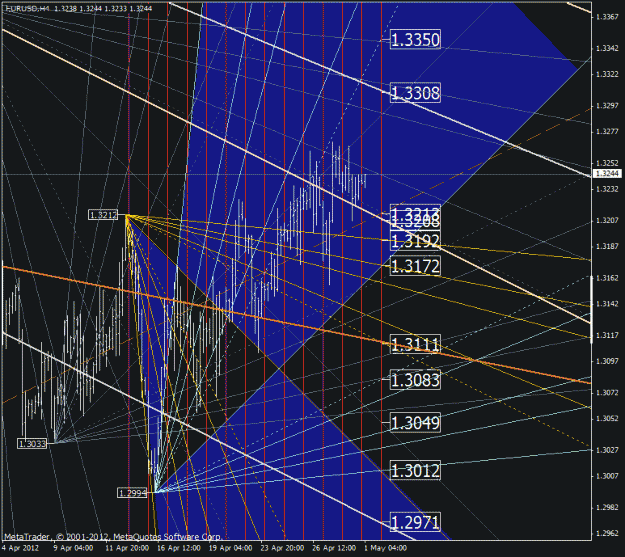
Task: Click the 1.3027 price axis value
Action: (607, 450)
